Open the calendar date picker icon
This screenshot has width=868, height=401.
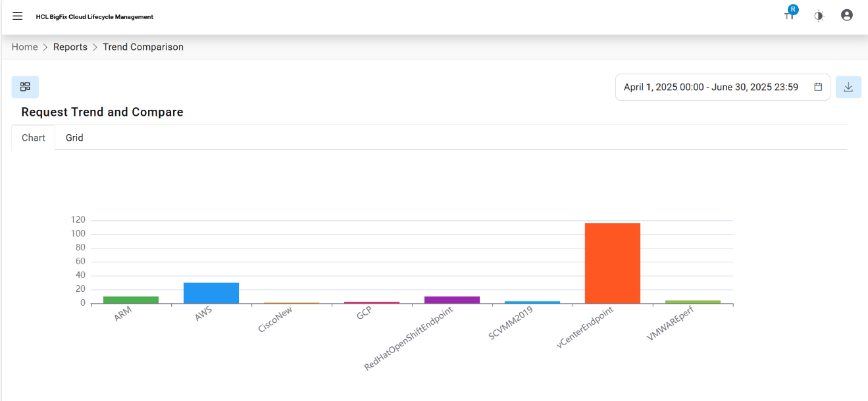coord(818,87)
